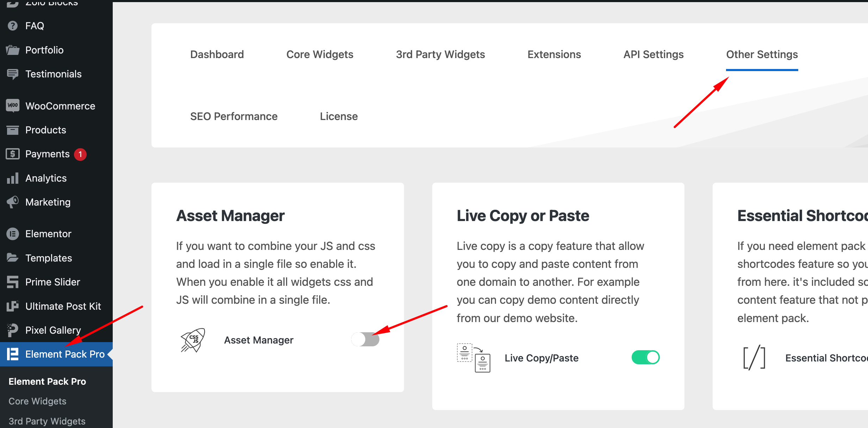Click the Portfolio folder icon

pyautogui.click(x=13, y=50)
